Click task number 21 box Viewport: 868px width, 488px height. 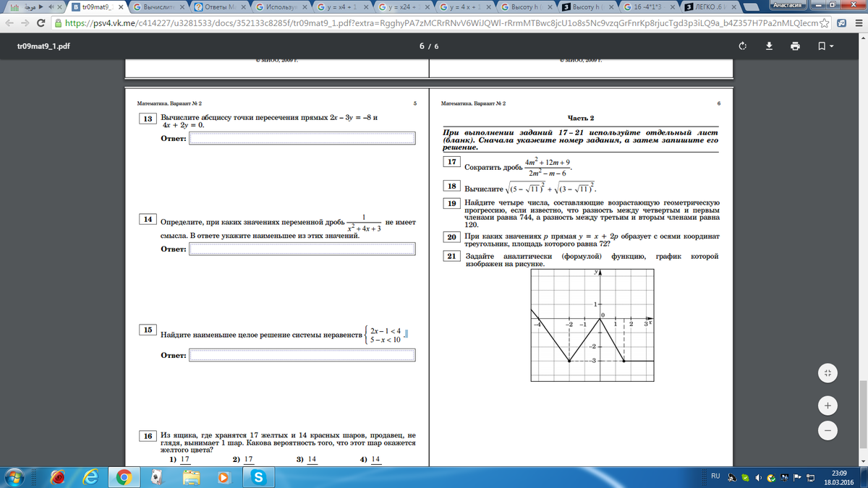451,255
